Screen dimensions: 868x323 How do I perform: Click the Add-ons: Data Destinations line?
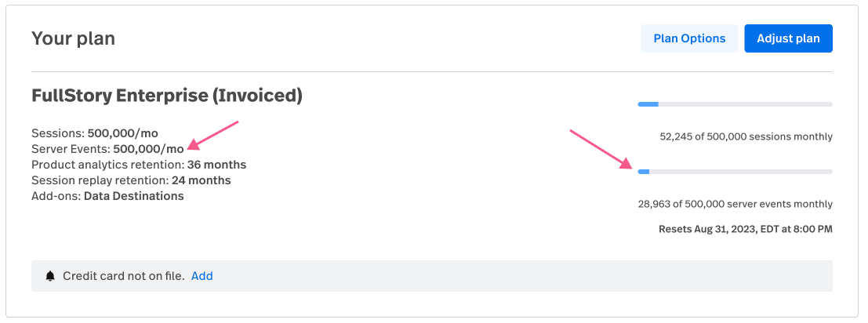pyautogui.click(x=107, y=196)
